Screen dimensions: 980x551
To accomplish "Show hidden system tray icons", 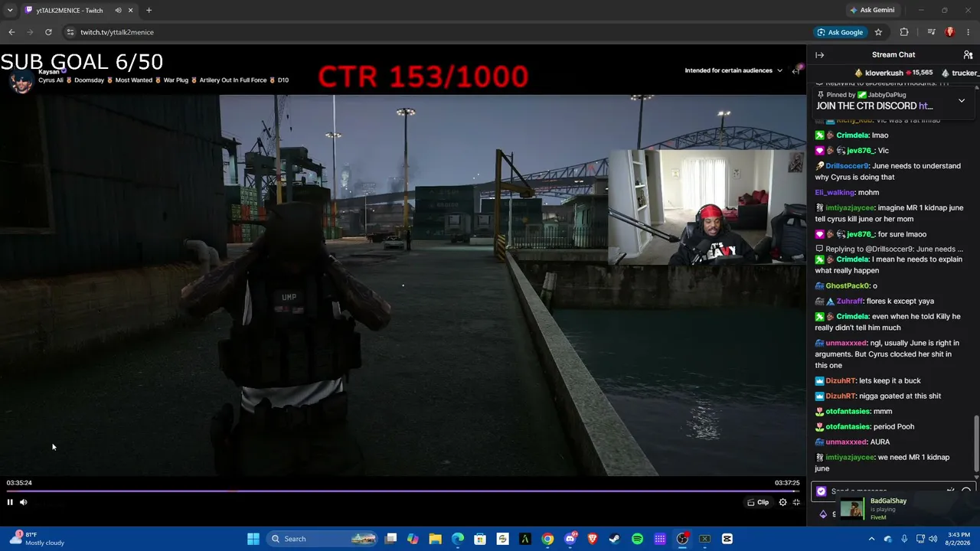I will [871, 539].
